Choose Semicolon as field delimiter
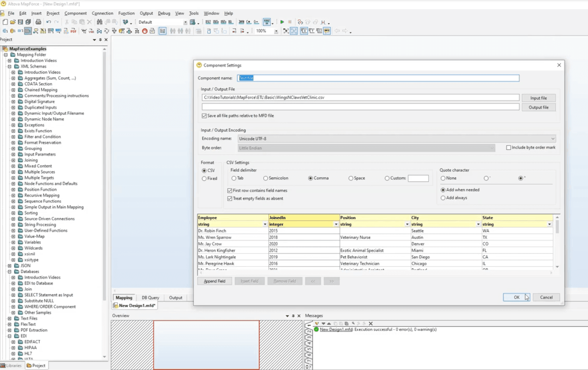The image size is (588, 370). tap(265, 178)
